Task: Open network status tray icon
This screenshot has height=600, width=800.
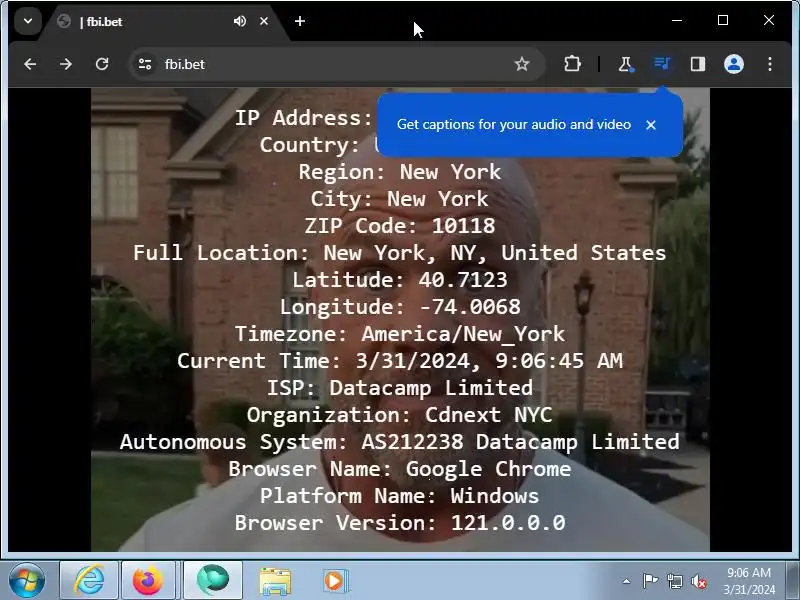Action: pos(674,581)
